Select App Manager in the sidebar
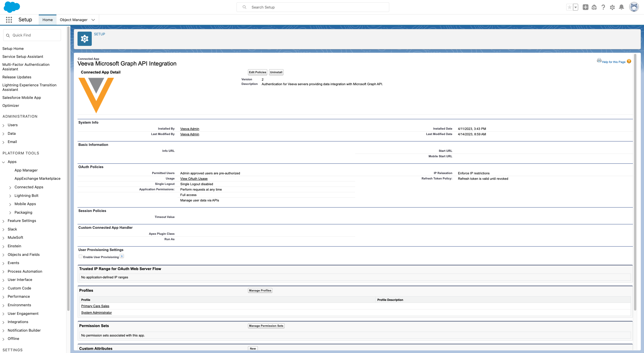The image size is (644, 353). pos(26,170)
